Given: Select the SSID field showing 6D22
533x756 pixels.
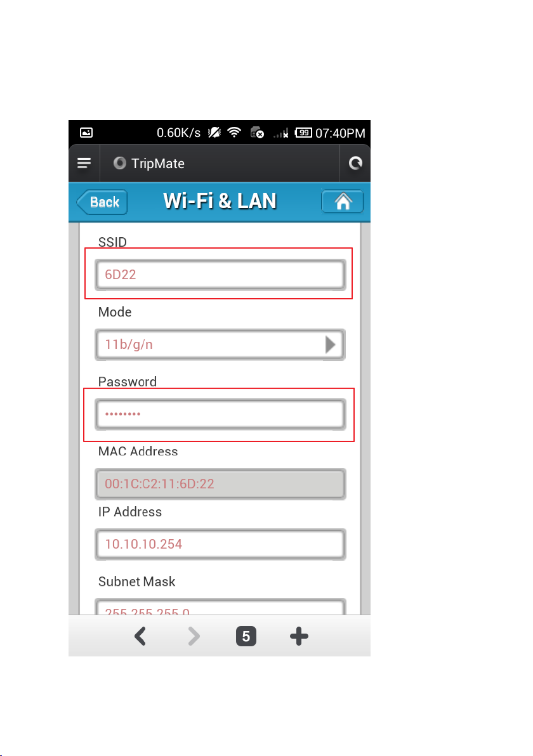Looking at the screenshot, I should point(220,275).
